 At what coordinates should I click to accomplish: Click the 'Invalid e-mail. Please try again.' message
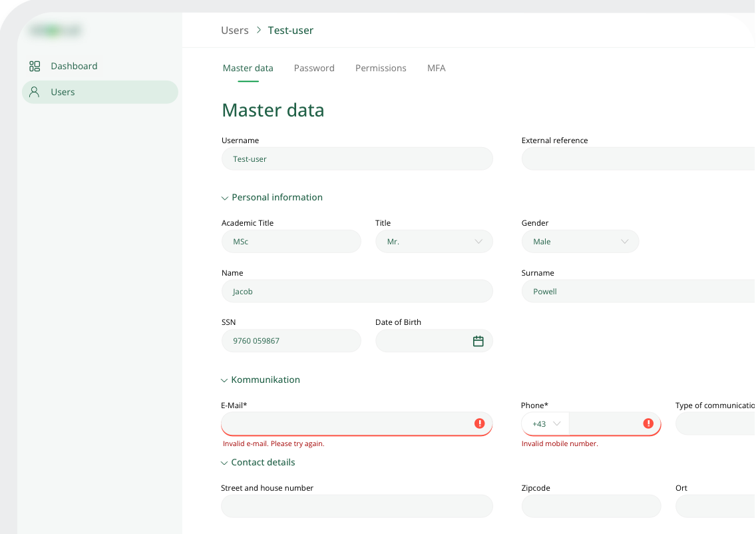[274, 443]
